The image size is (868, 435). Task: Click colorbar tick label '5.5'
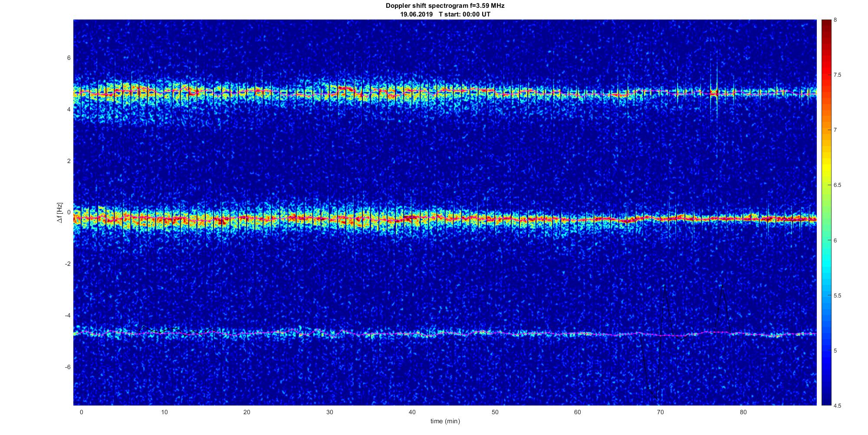[837, 296]
